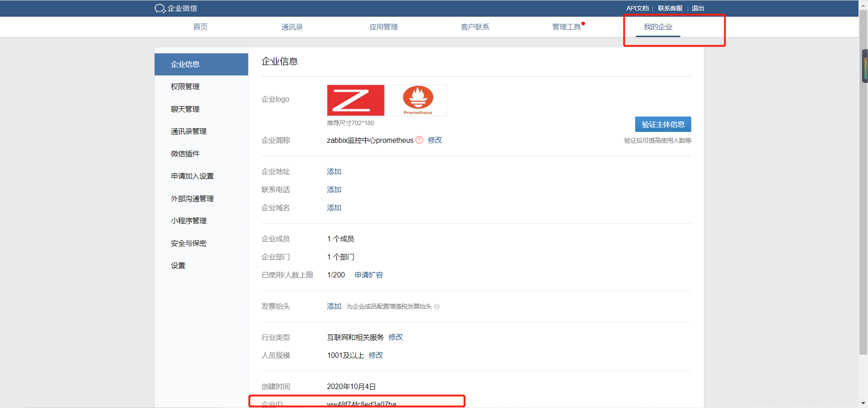
Task: Click the info icon after 为企业成员配置增值税发票抬头
Action: point(437,306)
